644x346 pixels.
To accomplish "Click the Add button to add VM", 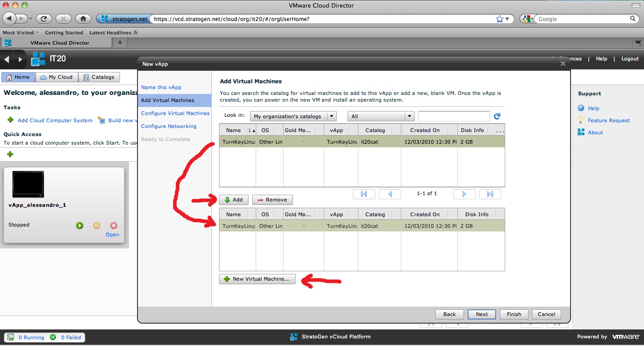I will (x=233, y=200).
